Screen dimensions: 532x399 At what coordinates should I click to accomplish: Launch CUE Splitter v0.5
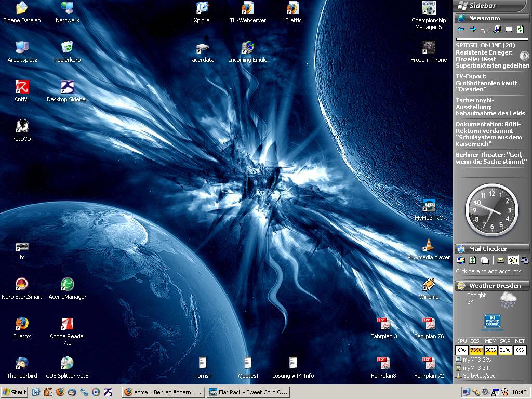coord(67,367)
